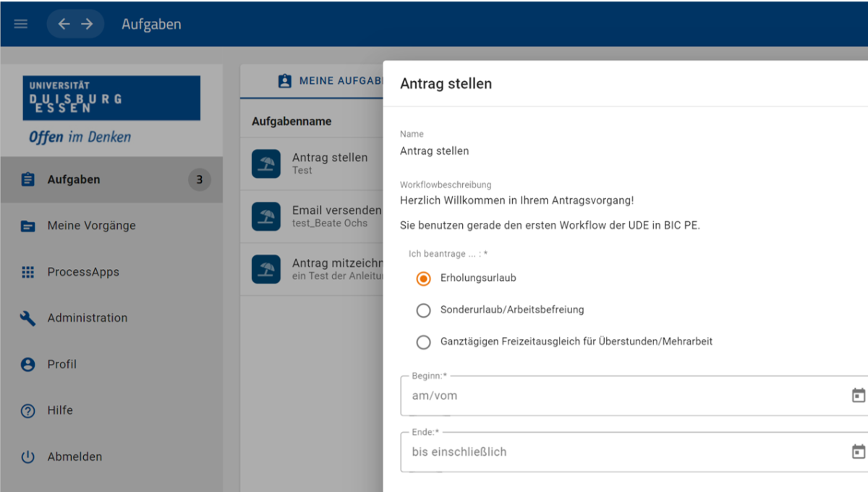This screenshot has width=868, height=492.
Task: Open the Beginn date picker calendar icon
Action: (x=858, y=396)
